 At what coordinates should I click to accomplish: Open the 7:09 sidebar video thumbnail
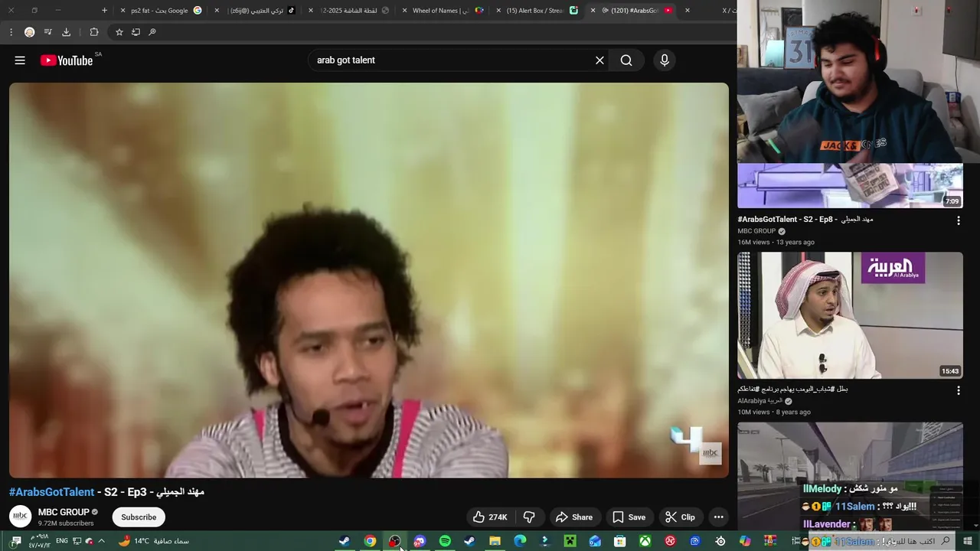click(x=850, y=185)
